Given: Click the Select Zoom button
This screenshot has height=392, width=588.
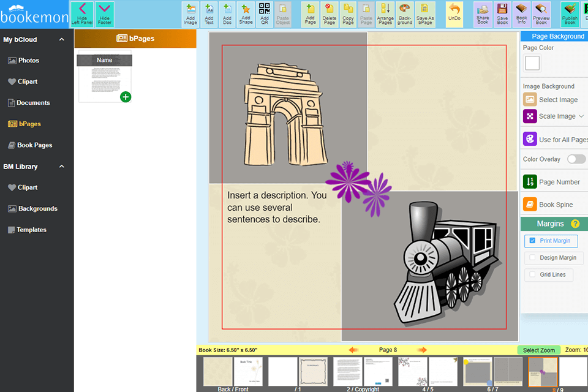Looking at the screenshot, I should click(x=539, y=350).
